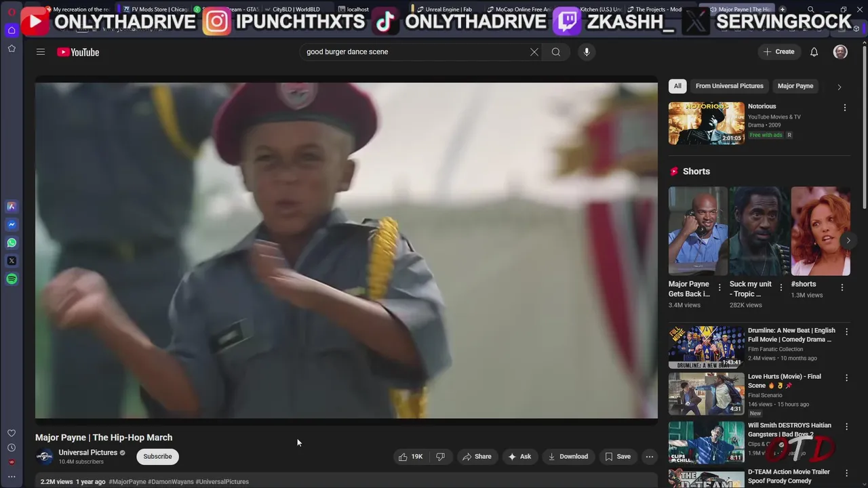Open WhatsApp in the sidebar
The height and width of the screenshot is (488, 868).
tap(12, 243)
